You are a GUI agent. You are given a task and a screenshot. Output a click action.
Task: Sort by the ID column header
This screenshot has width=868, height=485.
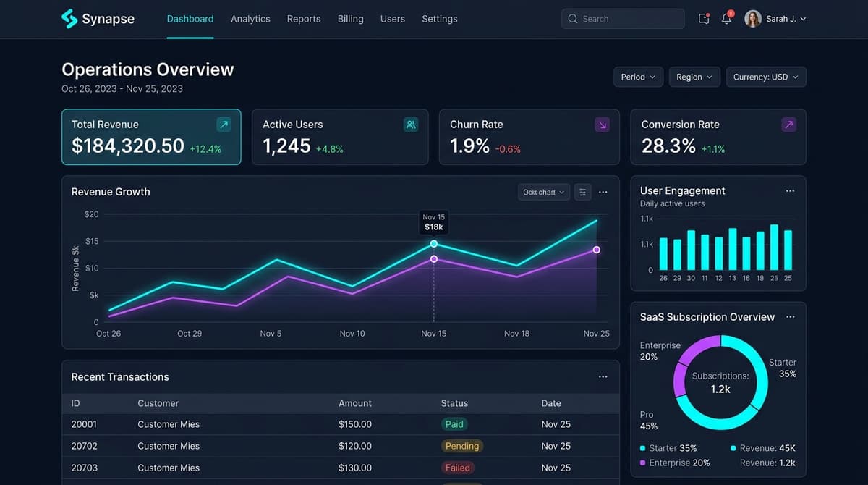[x=76, y=403]
